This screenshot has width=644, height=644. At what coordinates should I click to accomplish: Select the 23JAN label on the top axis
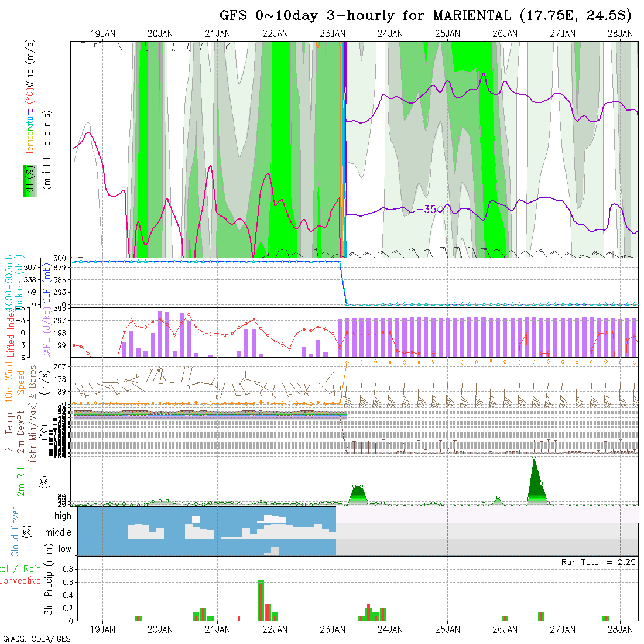click(x=333, y=34)
